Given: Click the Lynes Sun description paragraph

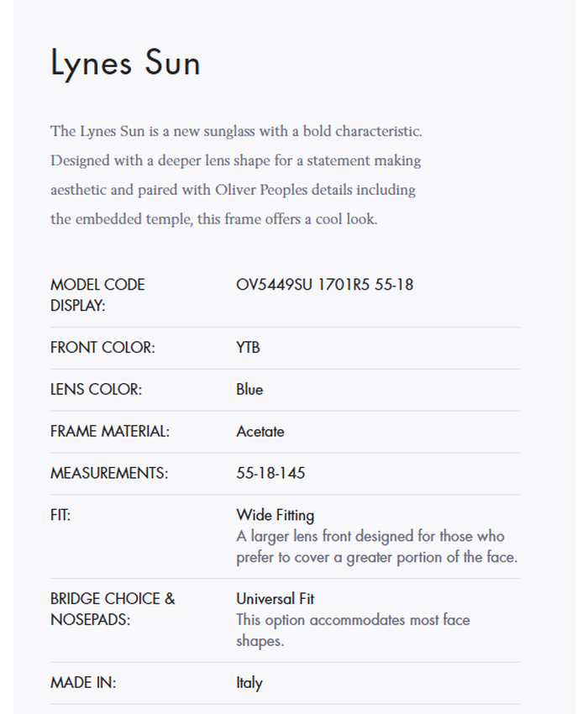Looking at the screenshot, I should click(235, 176).
